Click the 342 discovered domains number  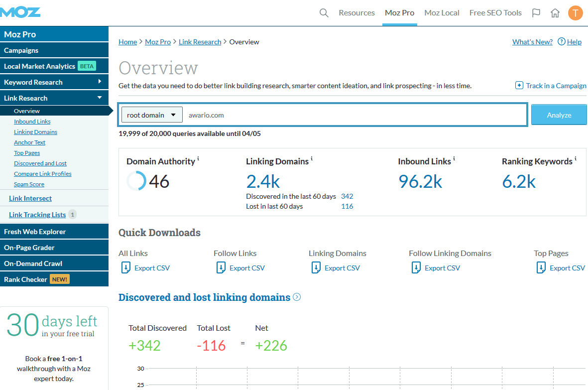347,196
